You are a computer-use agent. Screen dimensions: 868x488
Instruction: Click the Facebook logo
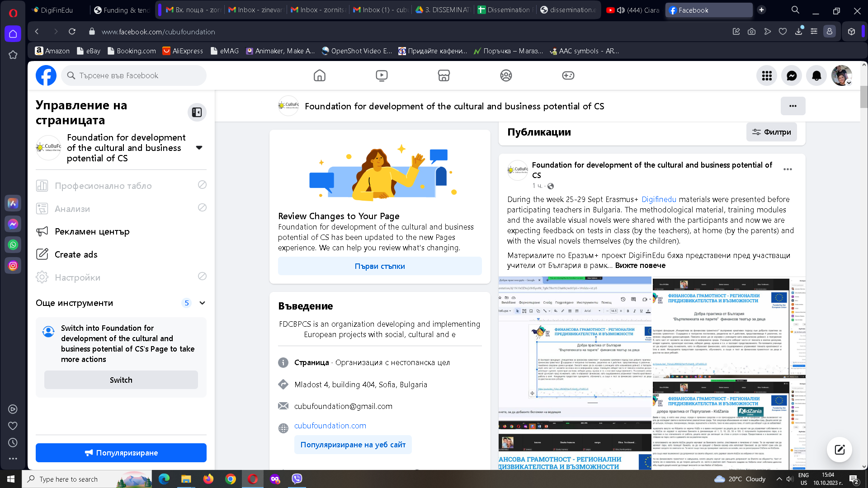click(46, 75)
